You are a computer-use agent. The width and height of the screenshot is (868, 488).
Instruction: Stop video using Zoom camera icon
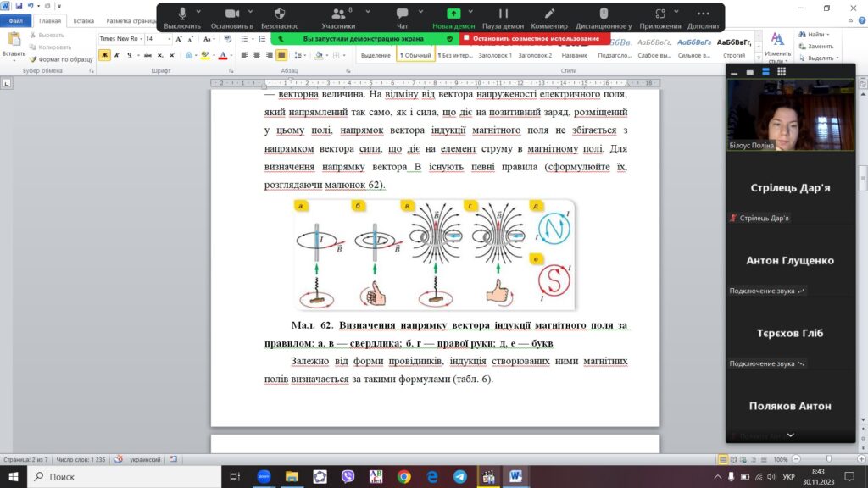tap(232, 18)
